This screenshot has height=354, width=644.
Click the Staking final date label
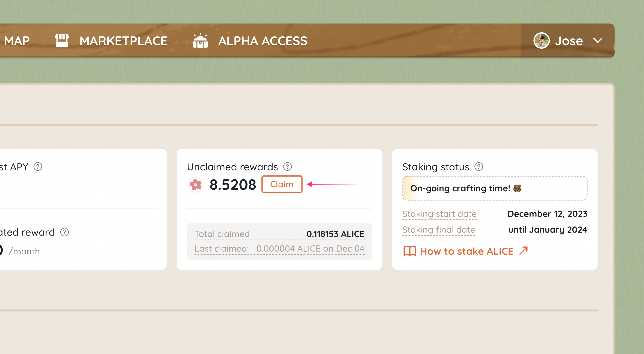(x=439, y=229)
